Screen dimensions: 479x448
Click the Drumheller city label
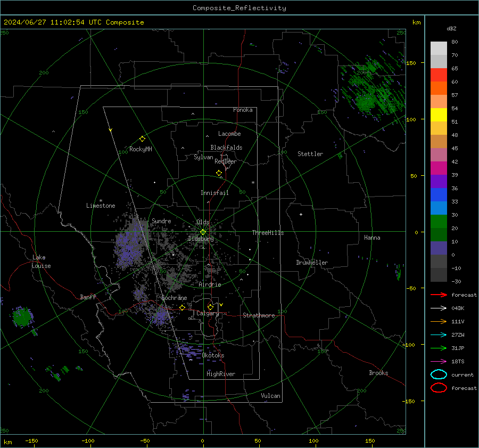tap(312, 263)
